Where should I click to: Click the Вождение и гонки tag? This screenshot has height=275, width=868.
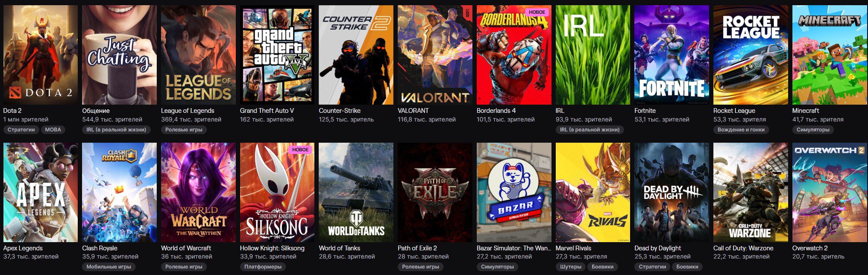click(741, 130)
